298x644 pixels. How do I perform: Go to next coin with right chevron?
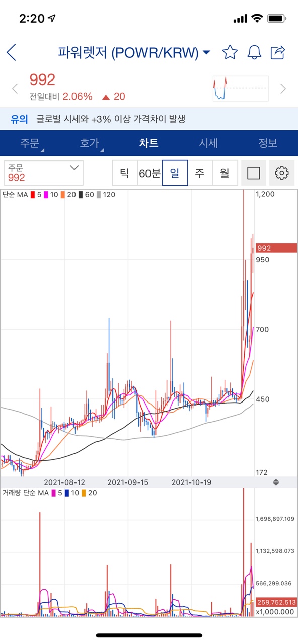[283, 89]
